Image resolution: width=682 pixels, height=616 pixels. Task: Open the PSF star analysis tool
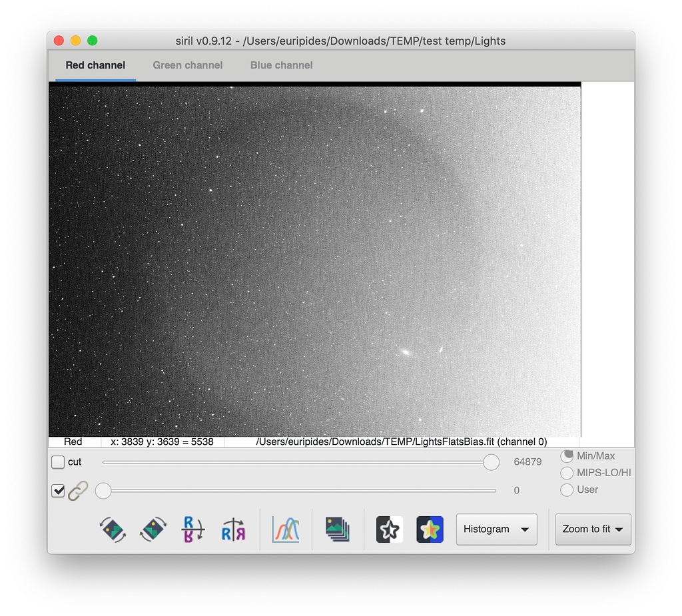pos(430,529)
